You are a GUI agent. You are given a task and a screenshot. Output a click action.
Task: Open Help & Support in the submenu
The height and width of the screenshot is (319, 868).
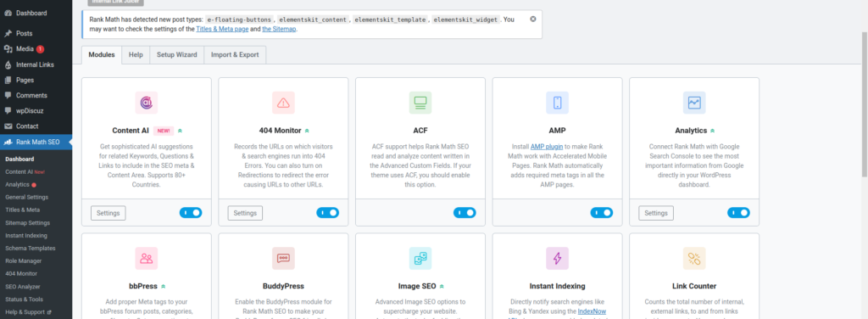(x=28, y=312)
